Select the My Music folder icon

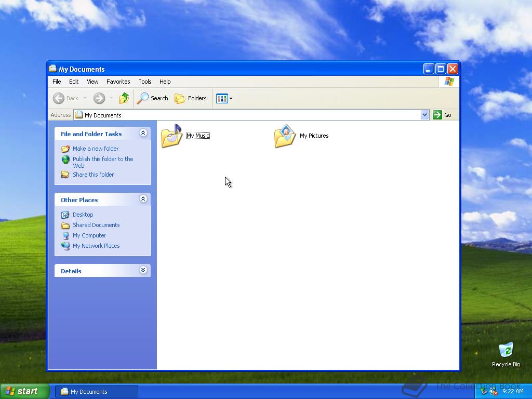pos(171,136)
